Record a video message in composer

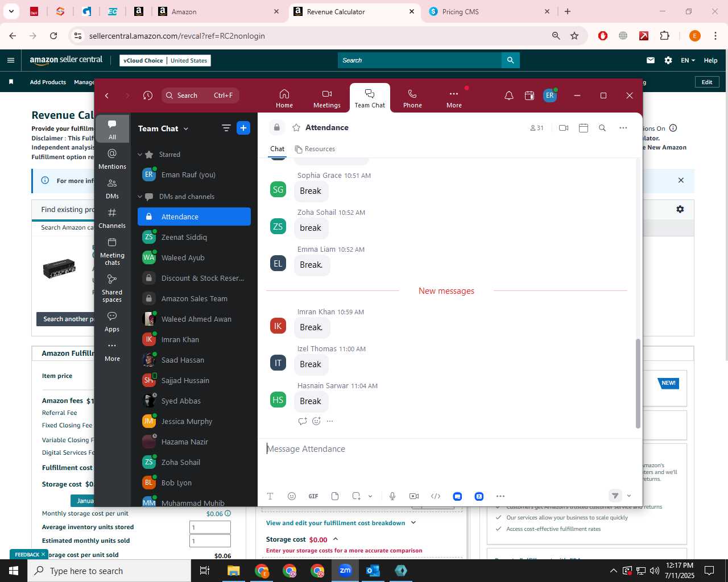pos(414,496)
